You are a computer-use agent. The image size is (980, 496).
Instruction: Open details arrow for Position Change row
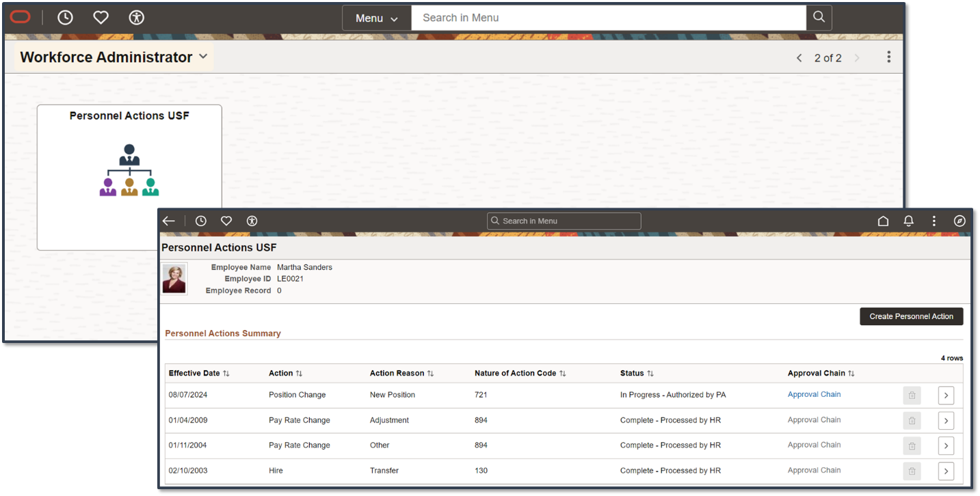(x=946, y=396)
